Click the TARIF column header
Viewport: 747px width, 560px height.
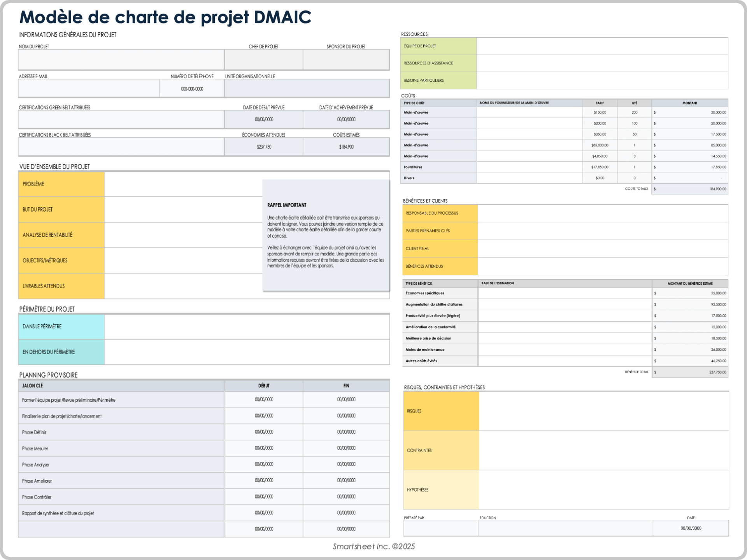pos(600,103)
